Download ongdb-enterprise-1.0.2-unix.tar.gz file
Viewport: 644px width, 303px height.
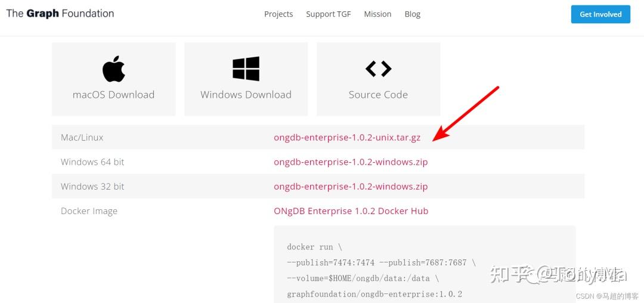click(347, 138)
